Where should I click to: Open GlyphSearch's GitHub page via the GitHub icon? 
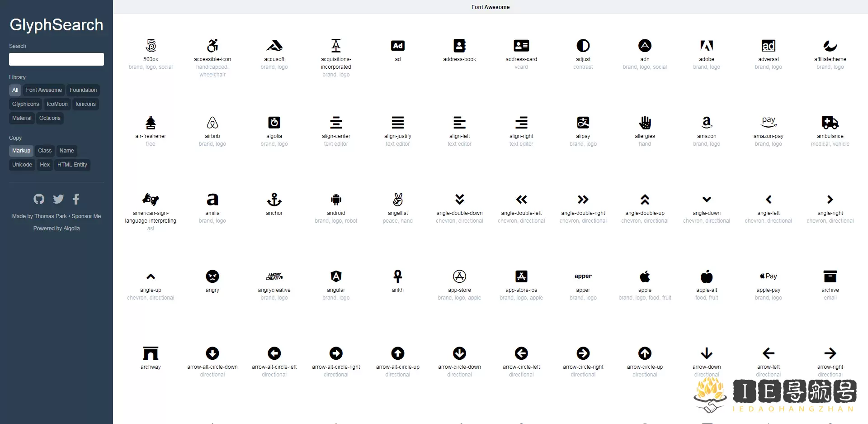tap(39, 199)
